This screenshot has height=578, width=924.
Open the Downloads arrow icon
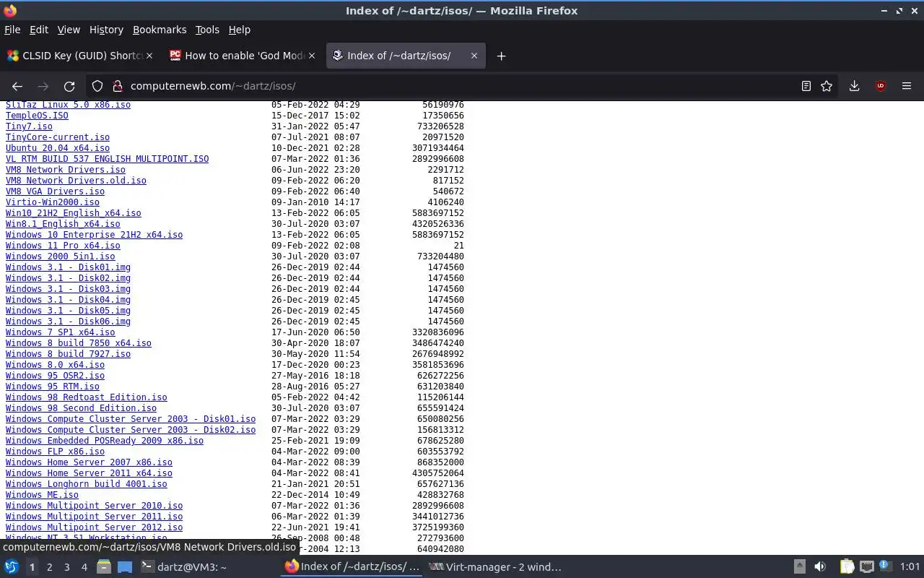[854, 86]
